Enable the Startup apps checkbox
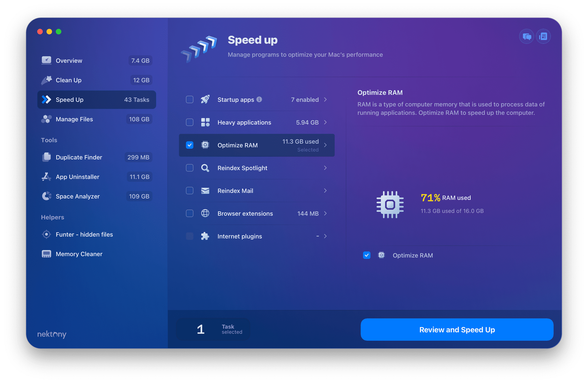 coord(188,99)
